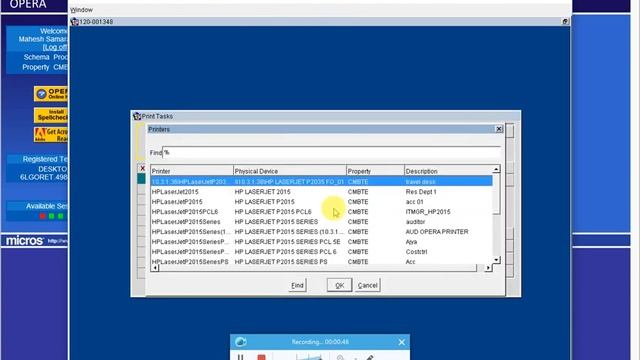Close the Recording toolbar
The image size is (640, 360).
click(x=402, y=342)
